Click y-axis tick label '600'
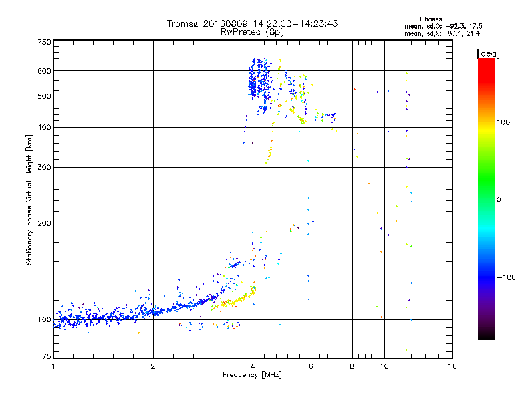This screenshot has height=399, width=532. point(44,71)
